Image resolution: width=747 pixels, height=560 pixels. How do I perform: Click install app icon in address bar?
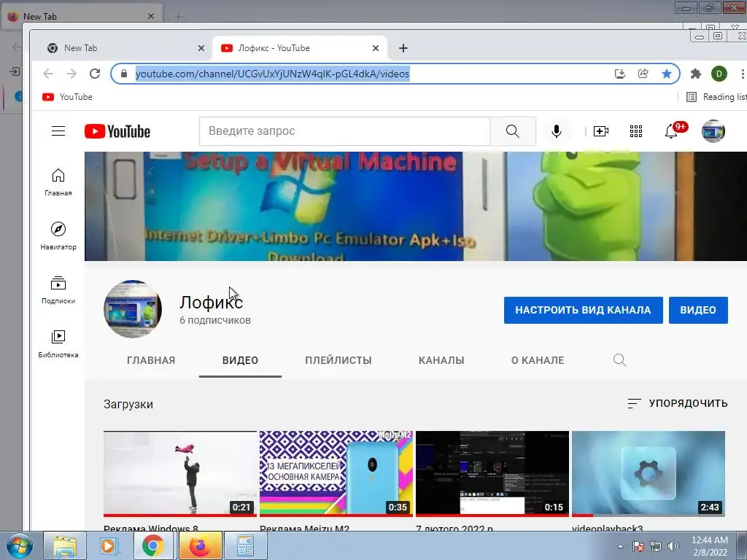(620, 74)
